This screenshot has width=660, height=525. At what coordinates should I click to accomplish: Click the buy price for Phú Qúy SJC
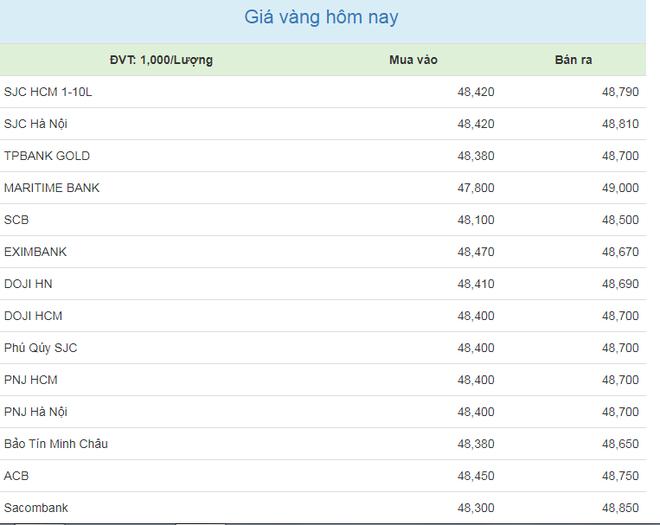[x=476, y=348]
